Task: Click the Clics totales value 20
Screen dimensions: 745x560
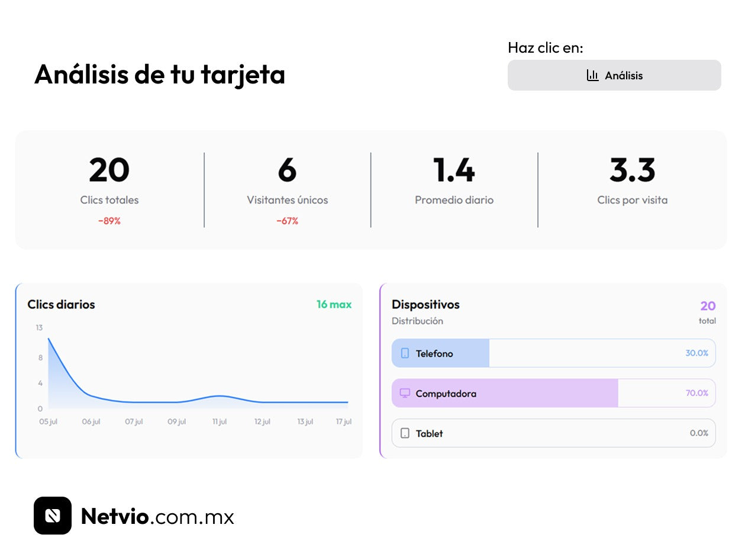Action: (109, 170)
